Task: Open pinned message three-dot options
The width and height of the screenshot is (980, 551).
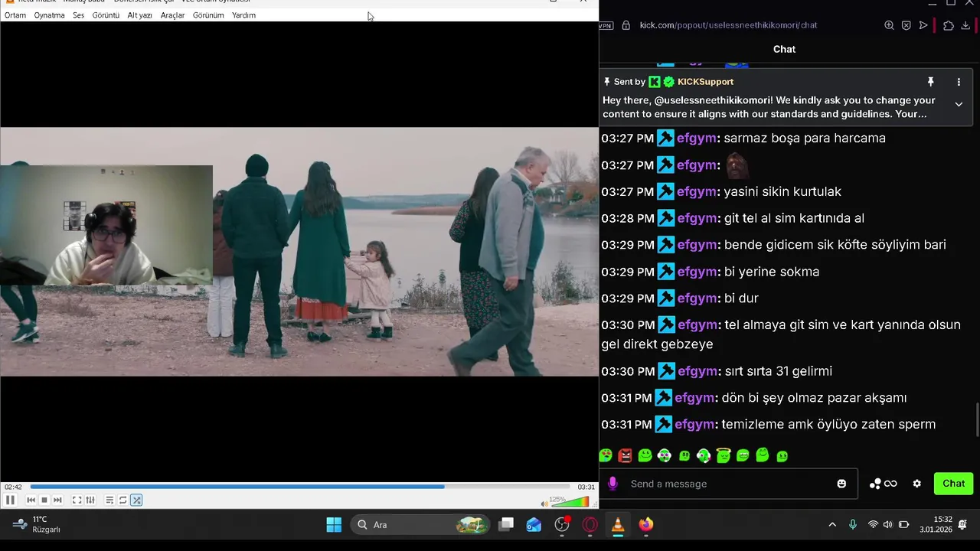Action: click(x=959, y=82)
